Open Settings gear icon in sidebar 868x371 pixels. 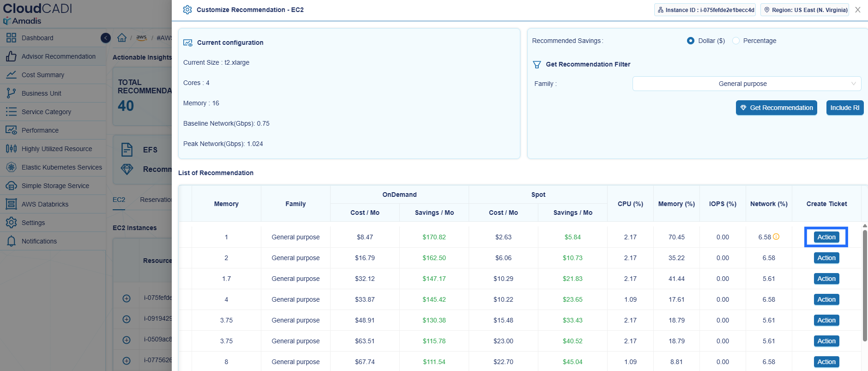(x=11, y=223)
